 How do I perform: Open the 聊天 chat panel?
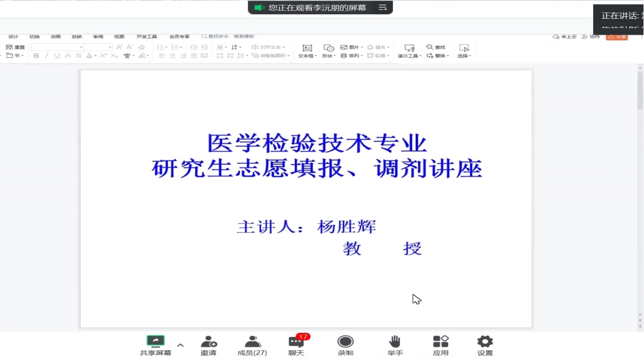[296, 343]
